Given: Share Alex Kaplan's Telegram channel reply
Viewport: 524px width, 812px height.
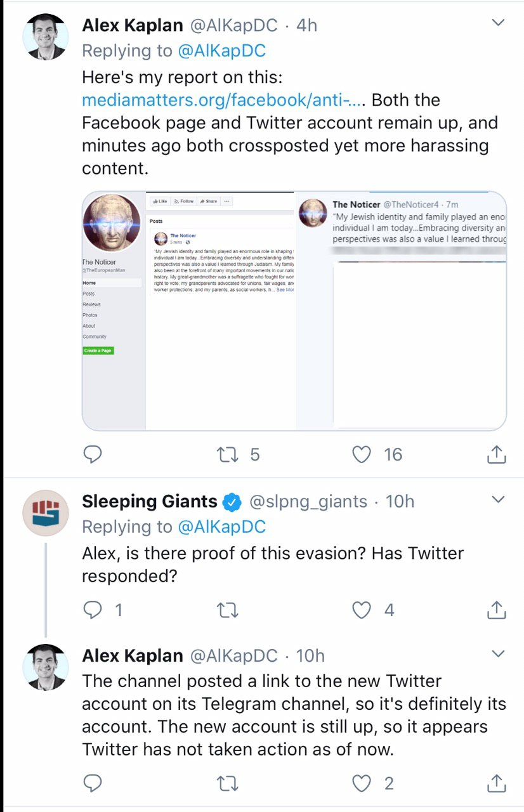Looking at the screenshot, I should pyautogui.click(x=496, y=783).
